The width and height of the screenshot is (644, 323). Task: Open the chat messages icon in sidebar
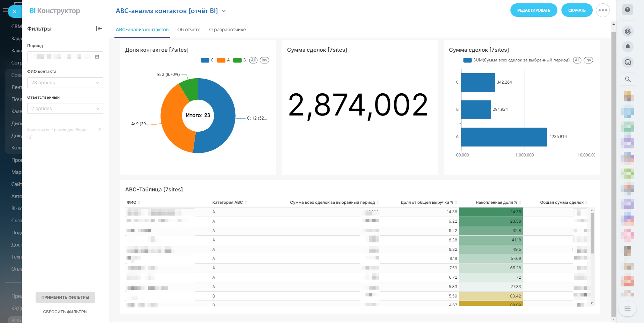coord(628,62)
